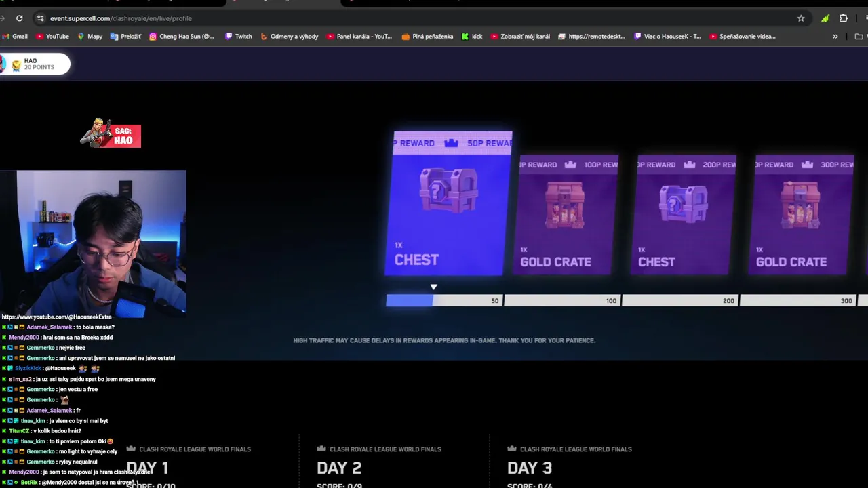The image size is (868, 488).
Task: Open the Panel kanála YouTube bookmark
Action: [x=359, y=37]
